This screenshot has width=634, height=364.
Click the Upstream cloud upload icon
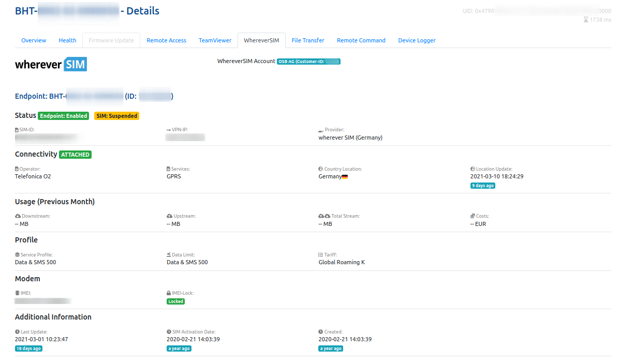click(169, 216)
